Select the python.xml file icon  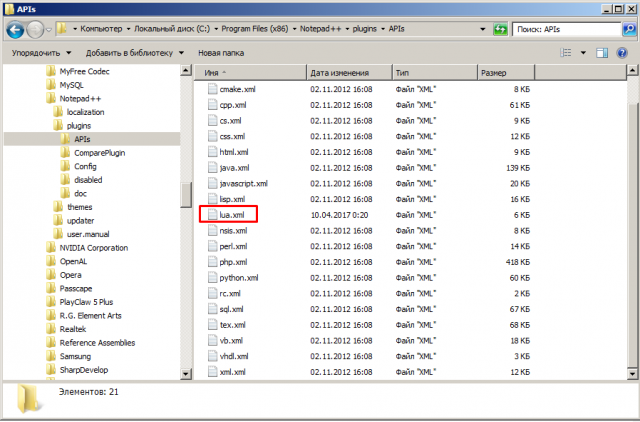tap(211, 277)
